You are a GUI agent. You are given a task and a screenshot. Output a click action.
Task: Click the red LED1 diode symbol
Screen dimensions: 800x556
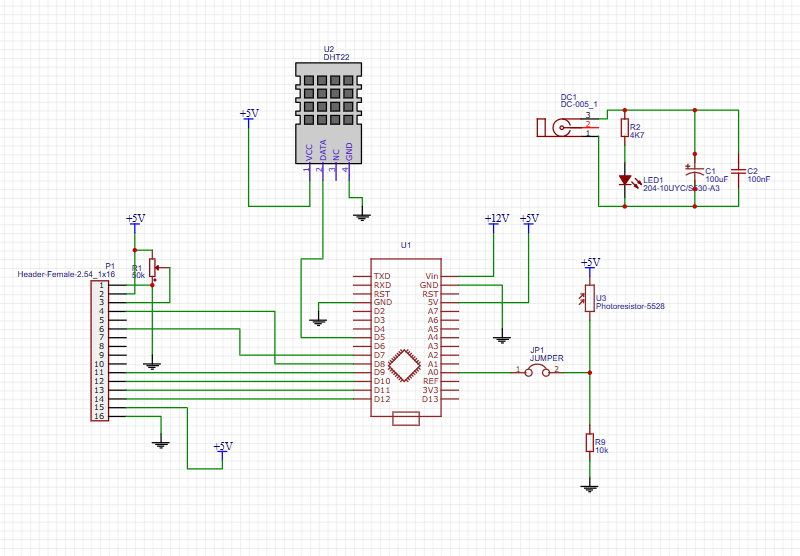626,181
